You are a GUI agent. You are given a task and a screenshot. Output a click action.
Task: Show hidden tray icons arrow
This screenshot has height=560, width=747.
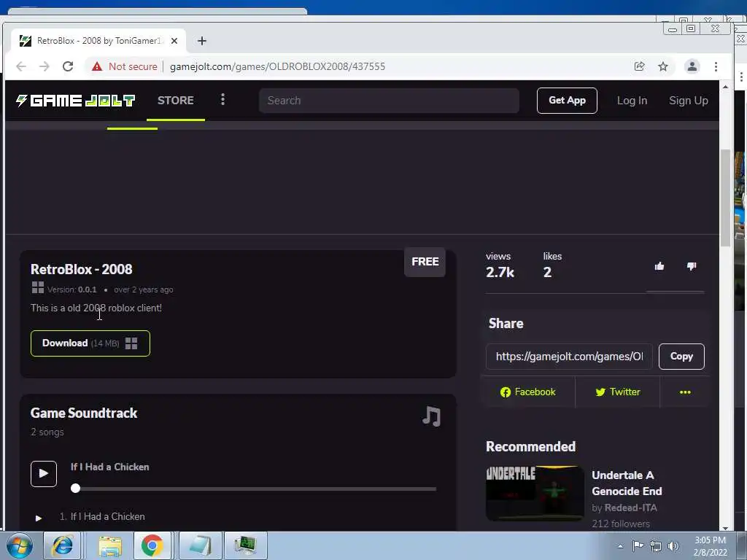(x=620, y=546)
